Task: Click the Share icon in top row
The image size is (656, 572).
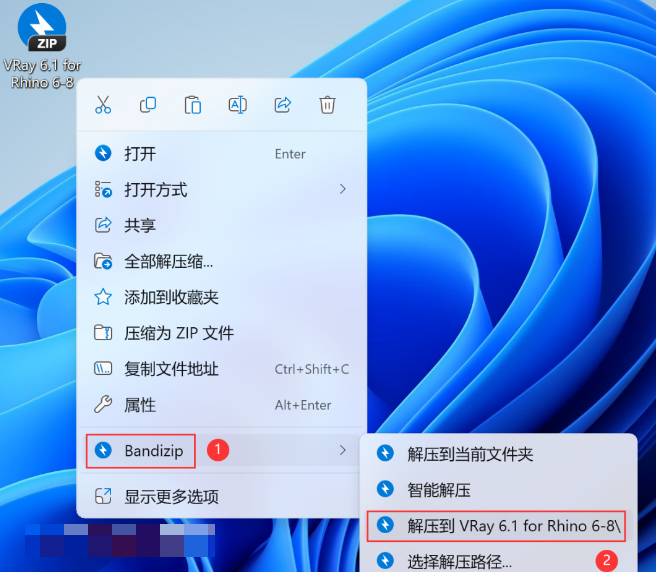Action: (282, 105)
